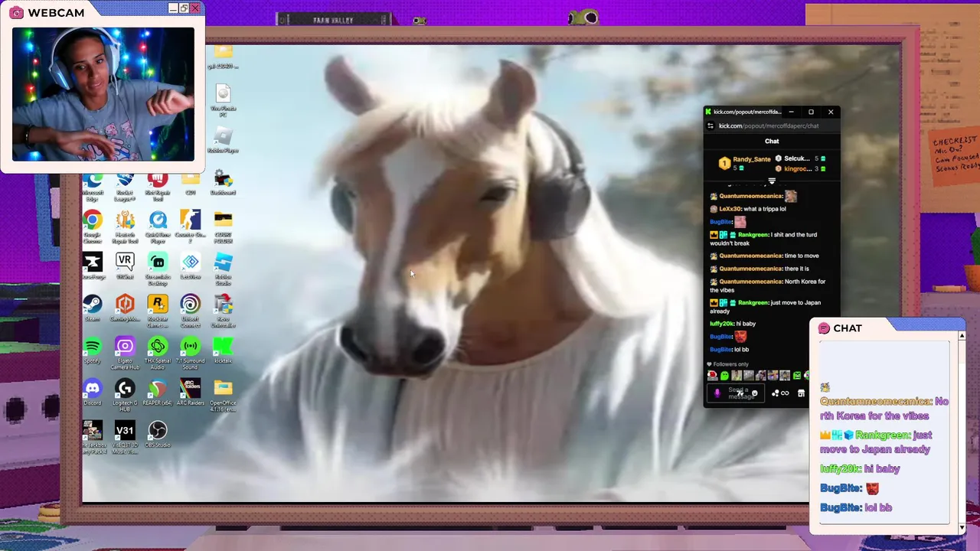Select the OpenOffice desktop folder
980x551 pixels.
pos(223,396)
